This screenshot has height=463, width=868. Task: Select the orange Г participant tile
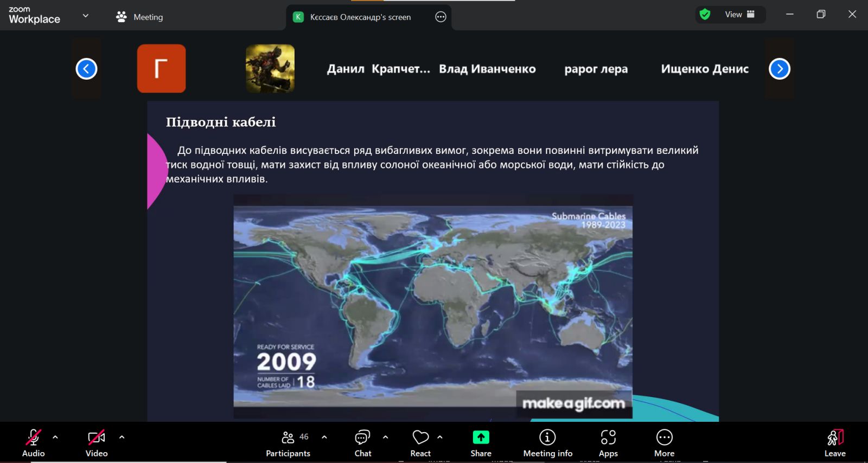click(161, 68)
